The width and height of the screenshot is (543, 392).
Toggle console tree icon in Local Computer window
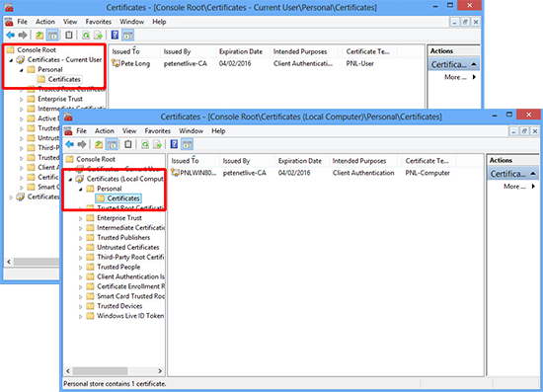(x=112, y=144)
